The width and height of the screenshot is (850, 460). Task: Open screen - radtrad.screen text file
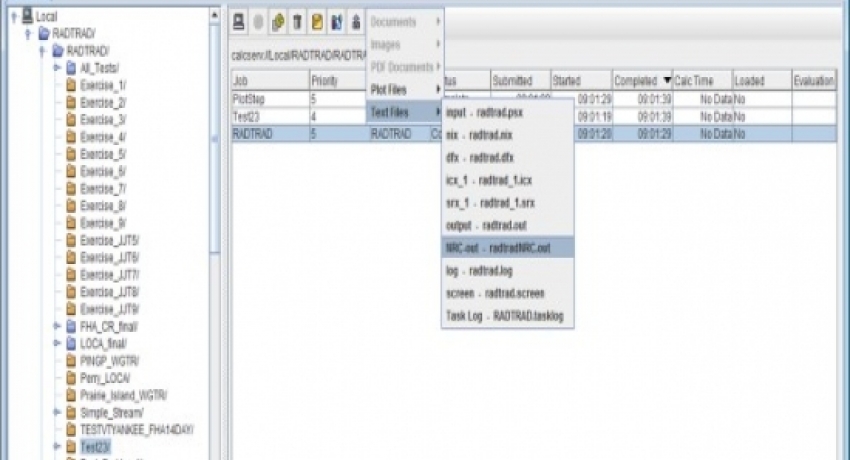pos(508,293)
